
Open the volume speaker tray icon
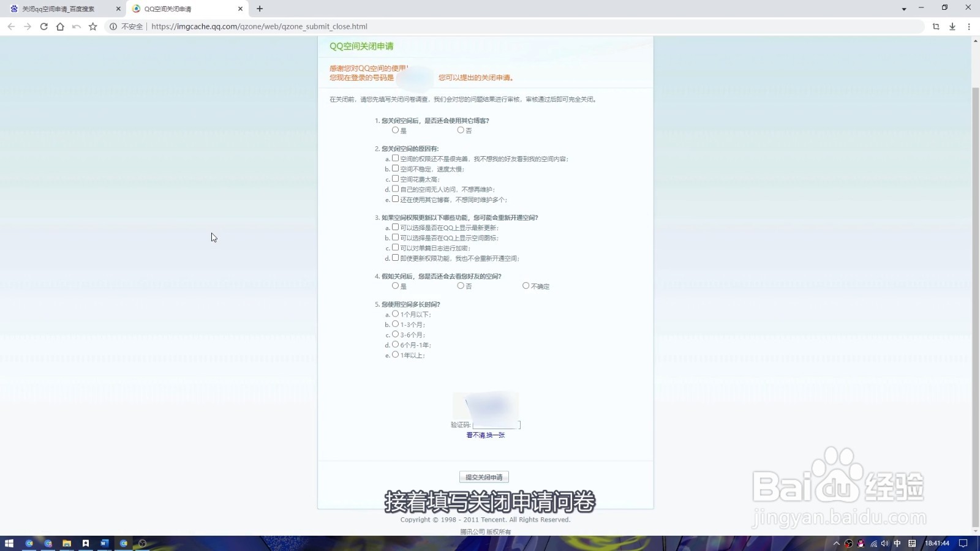pyautogui.click(x=885, y=543)
